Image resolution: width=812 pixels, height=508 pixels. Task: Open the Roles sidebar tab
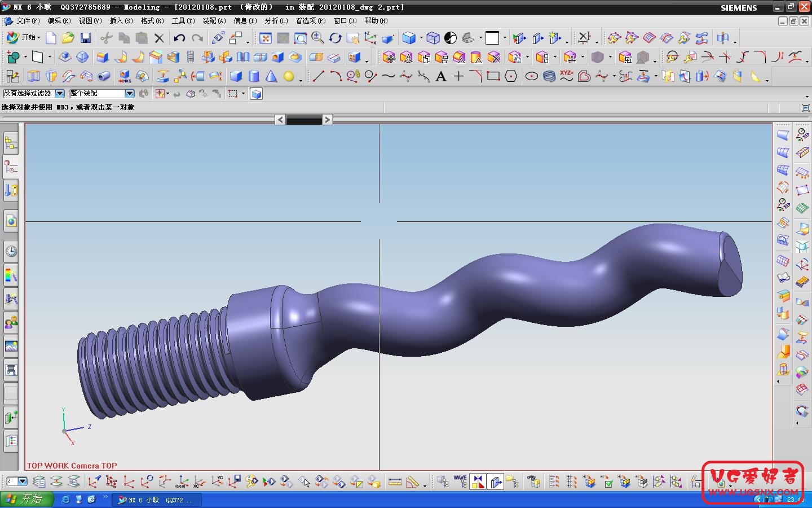click(x=11, y=322)
